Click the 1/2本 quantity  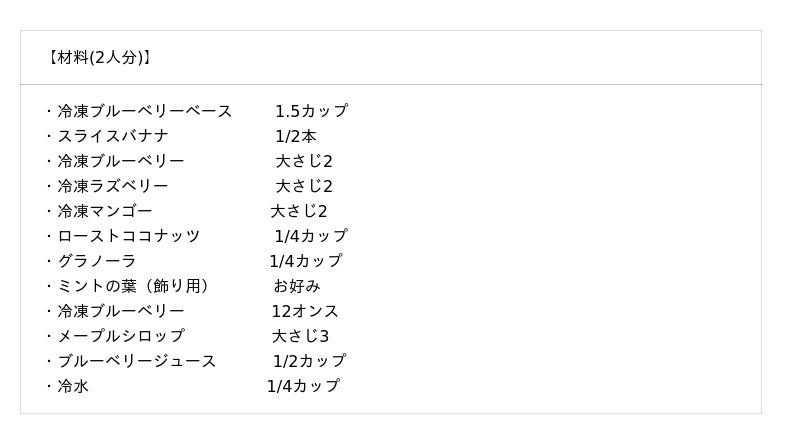point(296,136)
